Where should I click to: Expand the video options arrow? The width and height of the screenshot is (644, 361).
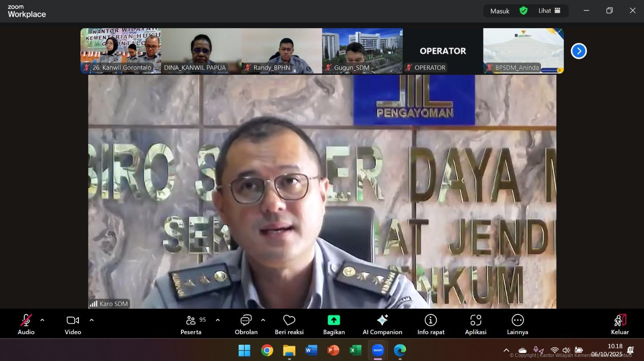coord(91,320)
